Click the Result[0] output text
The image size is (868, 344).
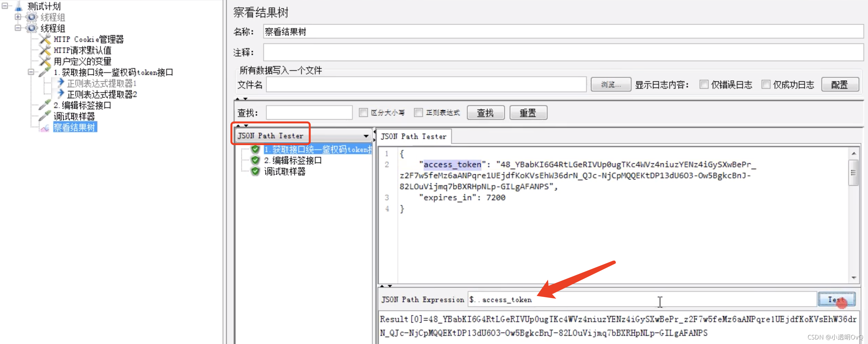pyautogui.click(x=618, y=326)
